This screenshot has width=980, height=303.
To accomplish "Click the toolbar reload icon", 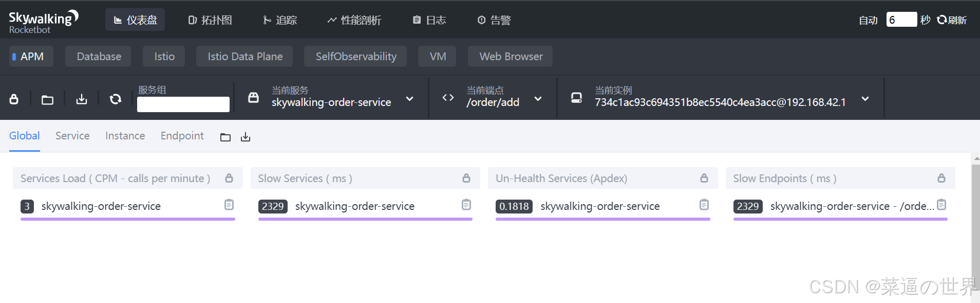I will (x=116, y=99).
